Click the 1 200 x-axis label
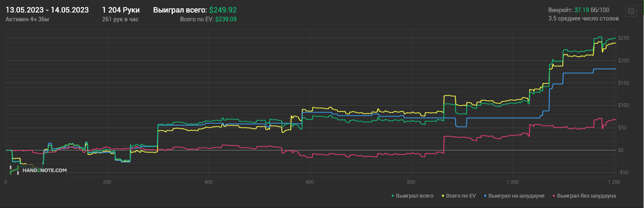644x208 pixels. [613, 182]
